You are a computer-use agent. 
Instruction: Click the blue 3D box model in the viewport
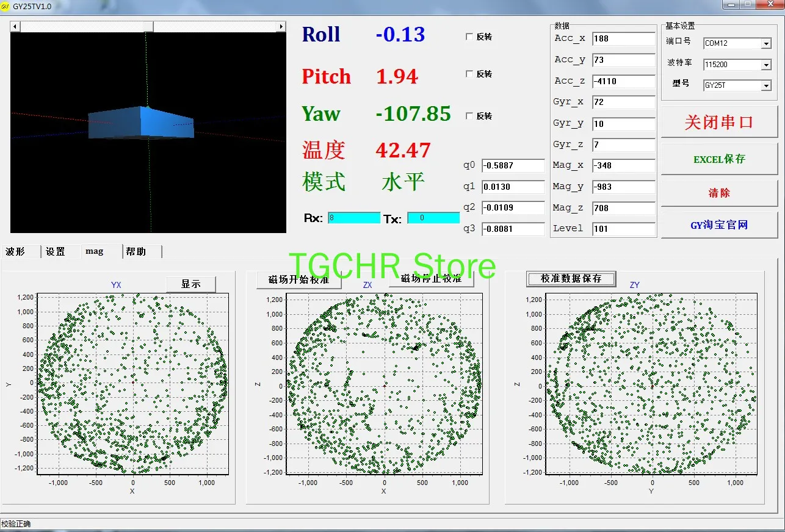141,123
